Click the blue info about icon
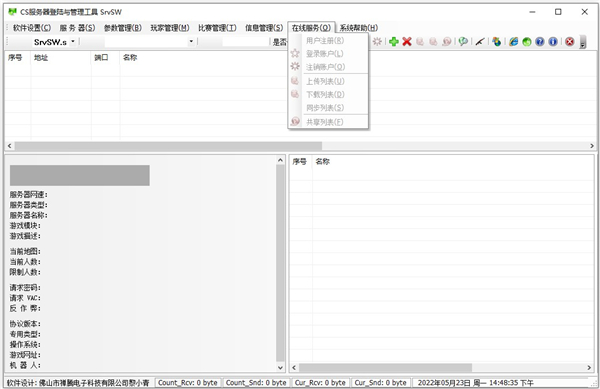This screenshot has width=600, height=389. tap(553, 42)
